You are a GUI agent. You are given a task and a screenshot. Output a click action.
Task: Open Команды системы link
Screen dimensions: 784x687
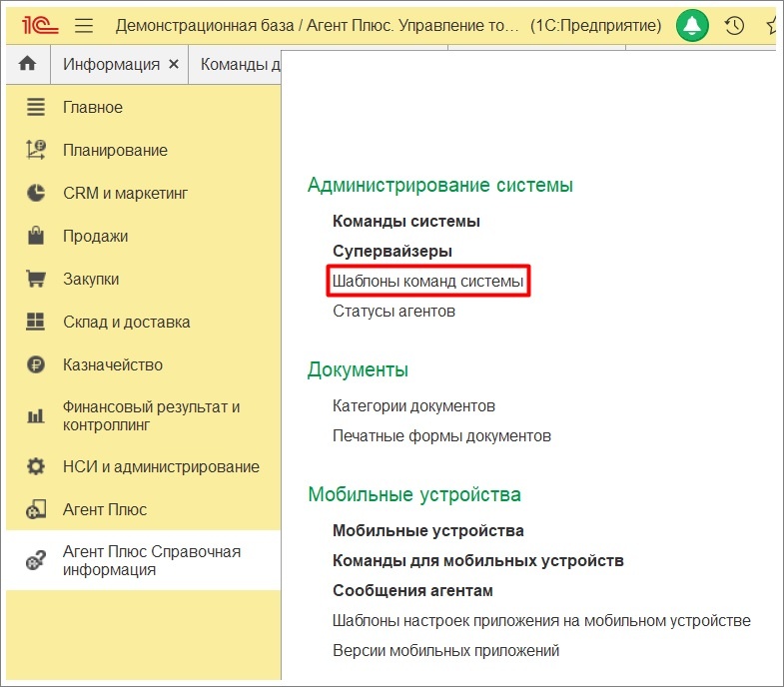(x=406, y=221)
